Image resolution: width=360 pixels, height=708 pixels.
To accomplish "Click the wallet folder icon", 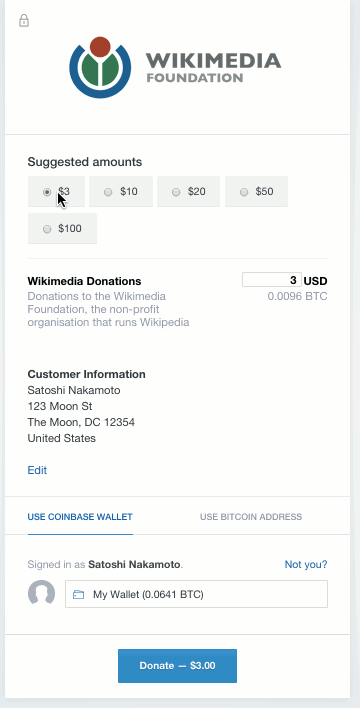I will tap(79, 595).
